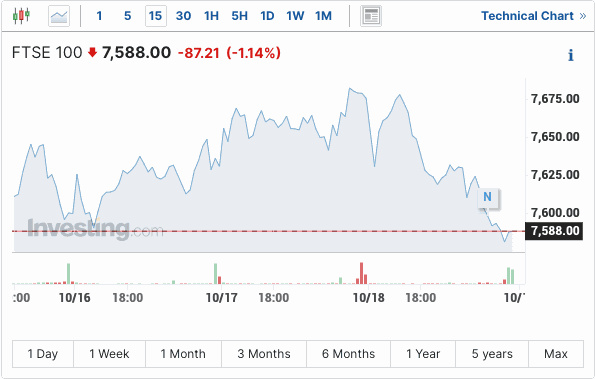
Task: Select the 1D interval
Action: click(x=267, y=16)
